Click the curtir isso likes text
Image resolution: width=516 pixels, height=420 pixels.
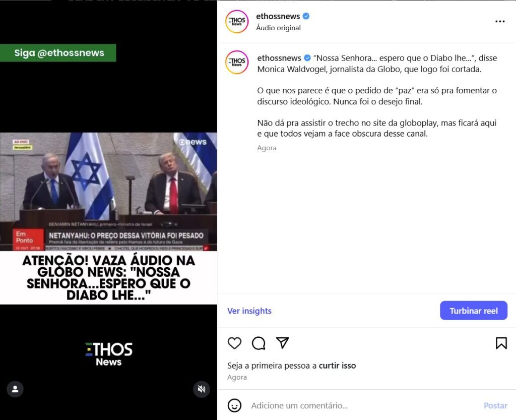[x=337, y=366]
